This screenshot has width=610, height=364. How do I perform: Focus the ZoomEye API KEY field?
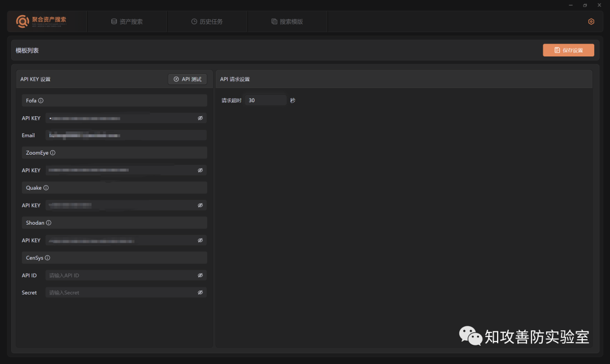(x=126, y=170)
